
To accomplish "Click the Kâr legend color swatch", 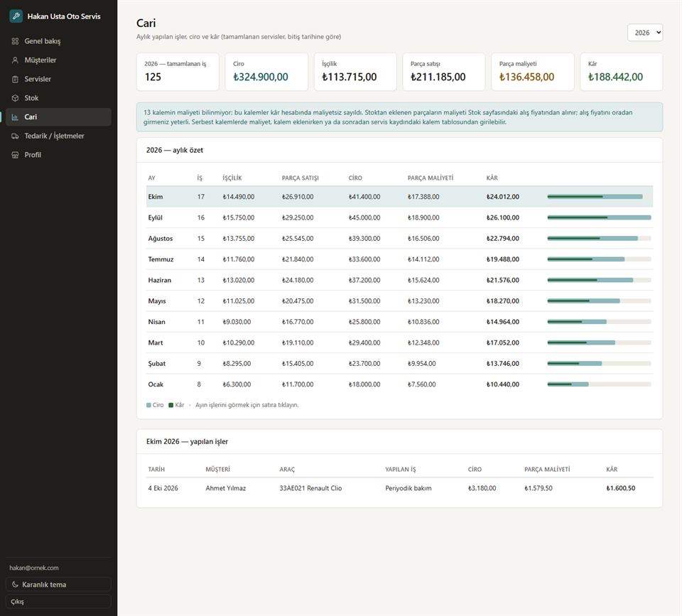I will (x=171, y=405).
